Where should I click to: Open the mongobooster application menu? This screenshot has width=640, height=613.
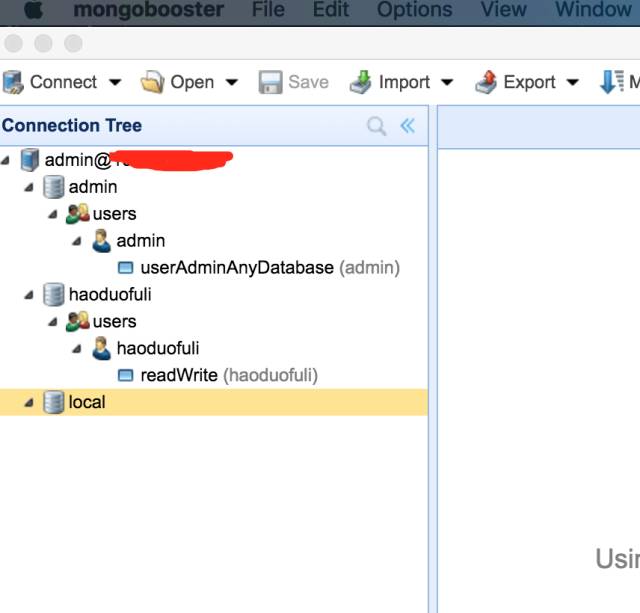149,9
